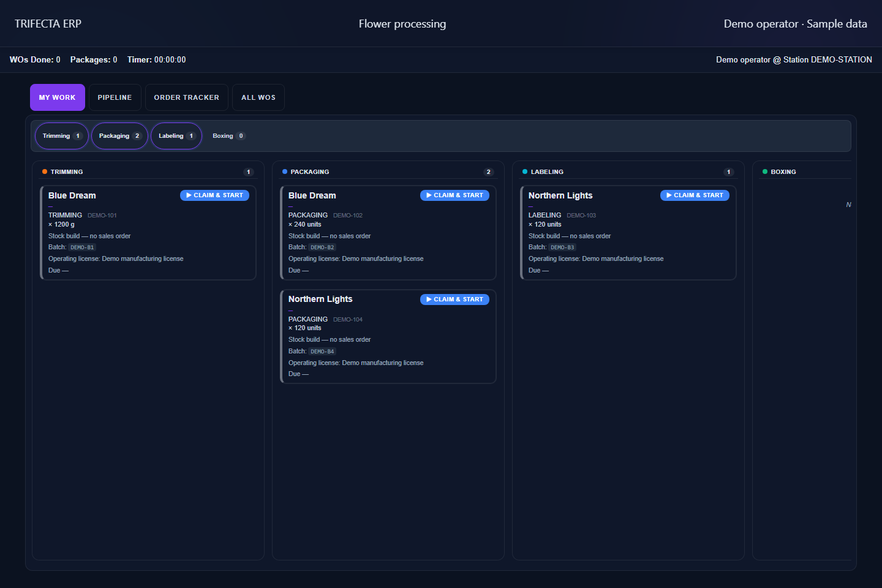
Task: Go to the Order Tracker tab
Action: tap(186, 97)
